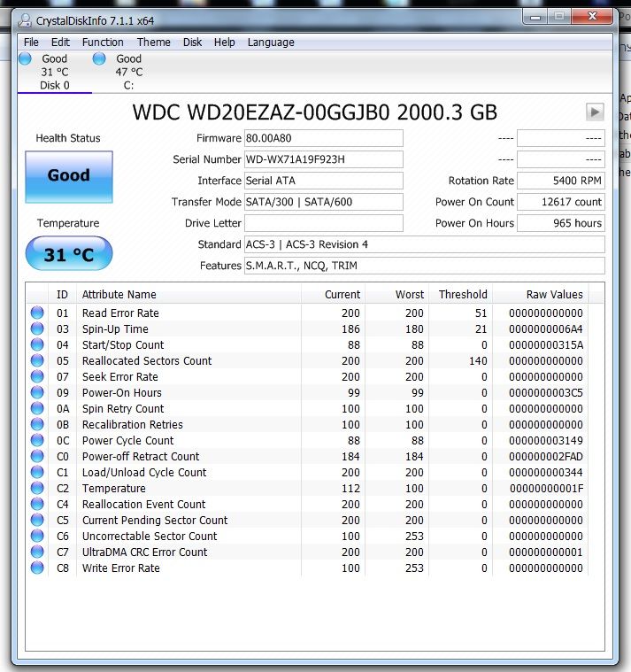Viewport: 631px width, 672px height.
Task: Click Power On Count value field
Action: [561, 202]
